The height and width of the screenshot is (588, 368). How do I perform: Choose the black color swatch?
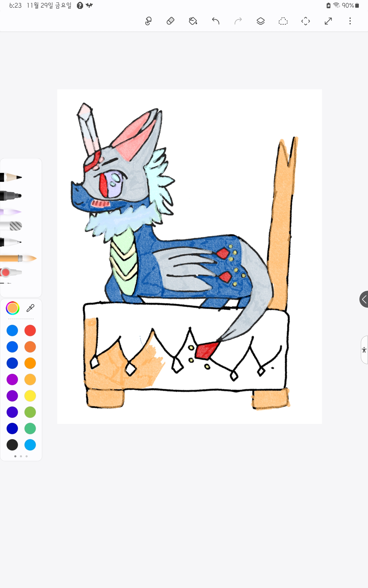coord(12,445)
